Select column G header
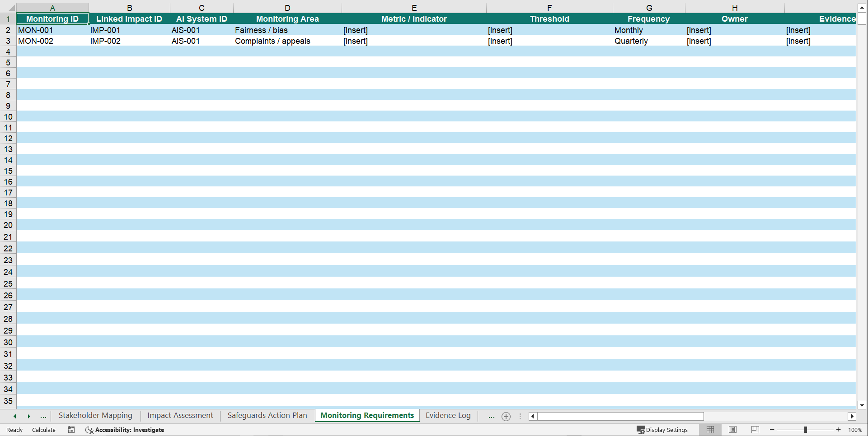 pyautogui.click(x=649, y=8)
